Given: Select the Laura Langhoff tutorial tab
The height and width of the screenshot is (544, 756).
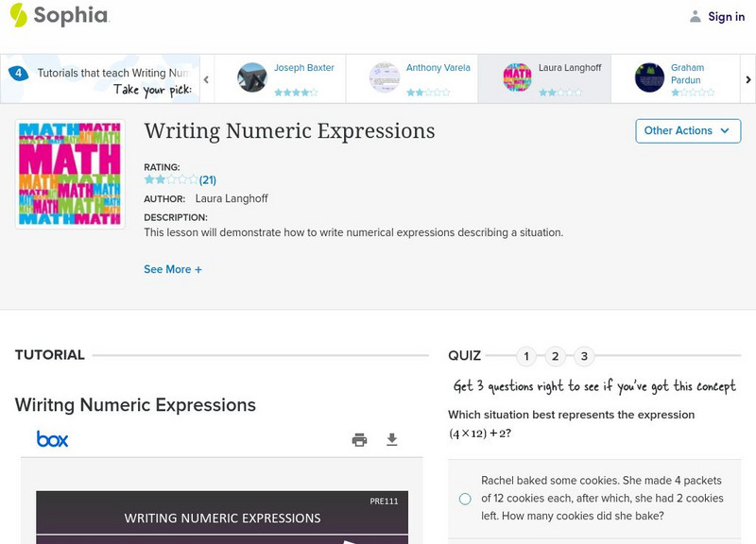Looking at the screenshot, I should [544, 78].
